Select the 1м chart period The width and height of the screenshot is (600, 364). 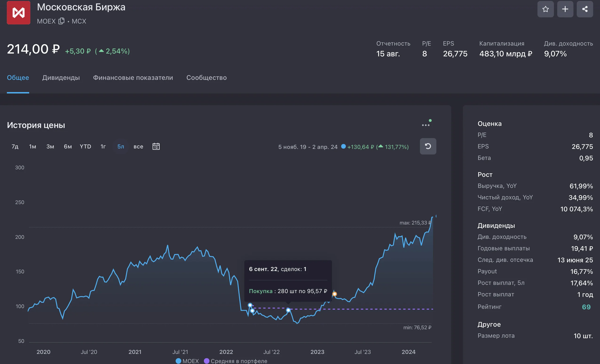[x=33, y=146]
